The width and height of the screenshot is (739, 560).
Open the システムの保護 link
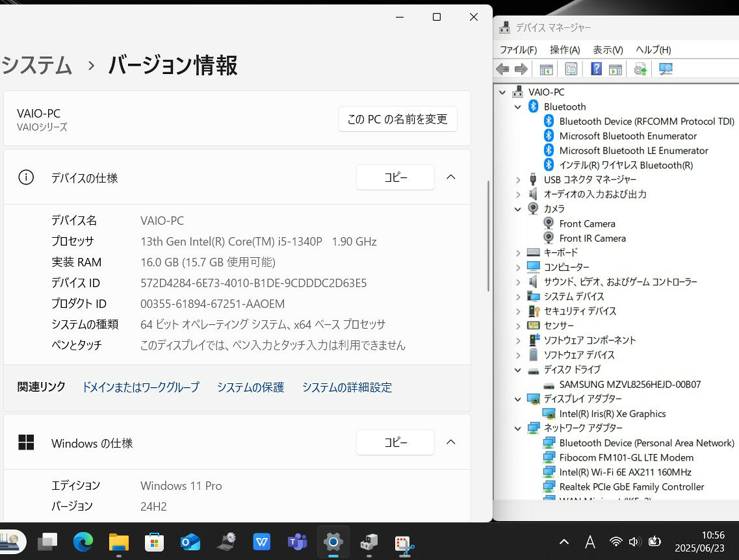[x=250, y=387]
